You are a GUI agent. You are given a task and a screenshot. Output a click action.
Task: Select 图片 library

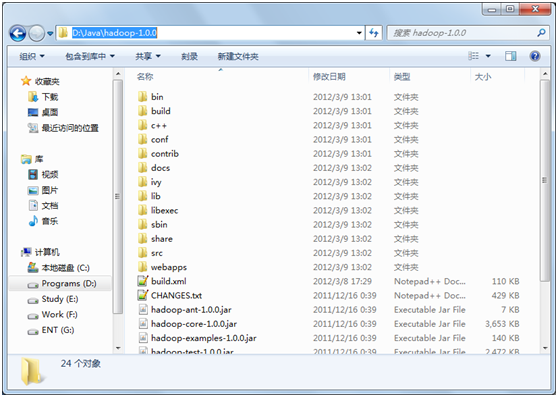coord(49,190)
